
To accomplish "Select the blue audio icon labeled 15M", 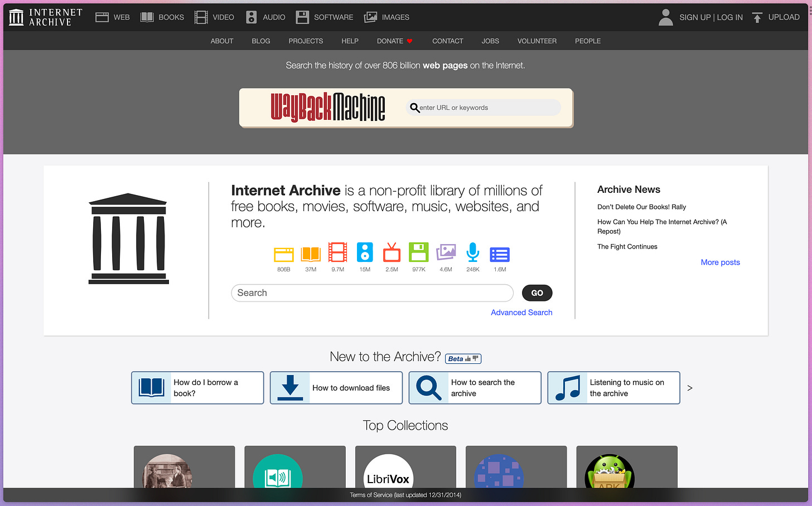I will coord(365,252).
